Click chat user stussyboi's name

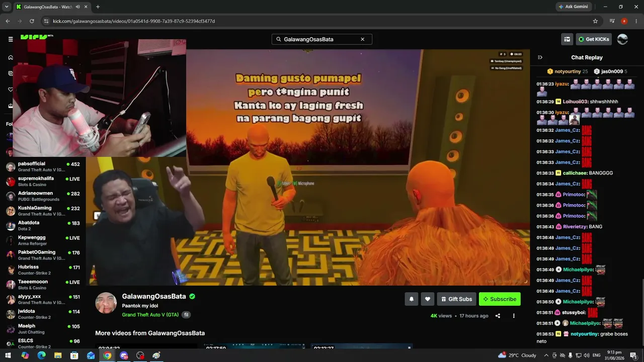[574, 312]
